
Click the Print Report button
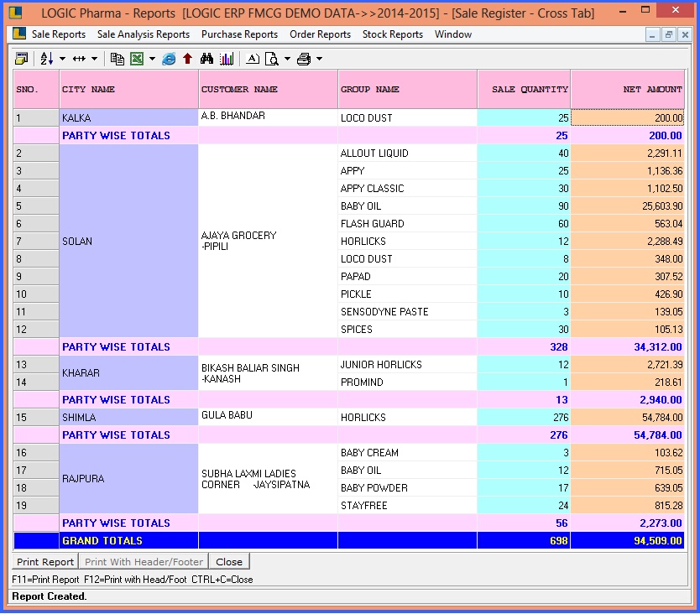45,562
